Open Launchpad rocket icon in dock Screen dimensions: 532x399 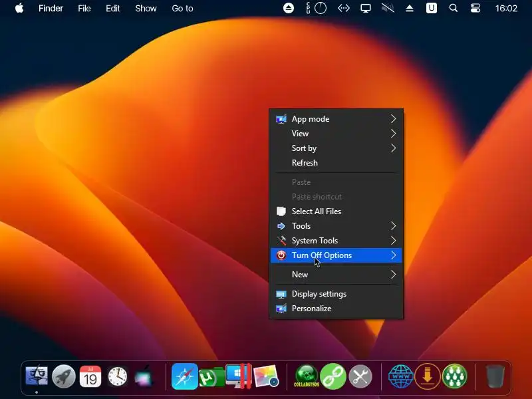(63, 376)
